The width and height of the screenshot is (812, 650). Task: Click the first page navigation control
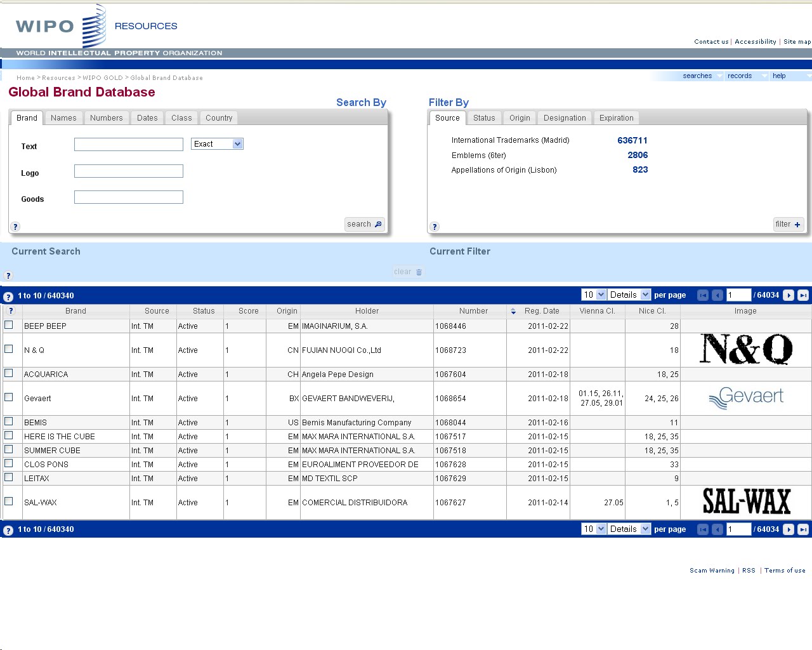pyautogui.click(x=702, y=295)
